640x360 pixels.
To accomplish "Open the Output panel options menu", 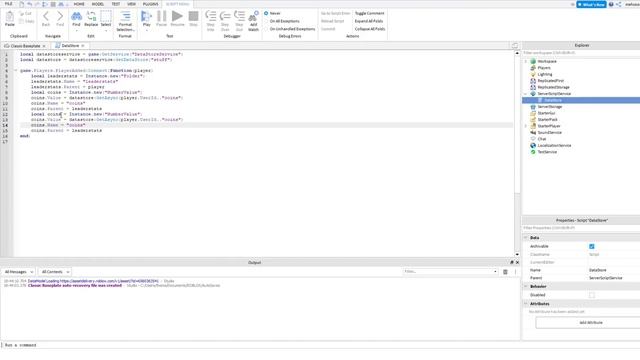I will pos(515,272).
